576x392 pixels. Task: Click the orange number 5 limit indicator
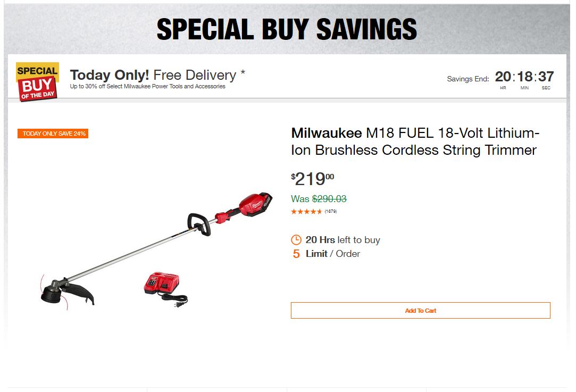pyautogui.click(x=296, y=254)
